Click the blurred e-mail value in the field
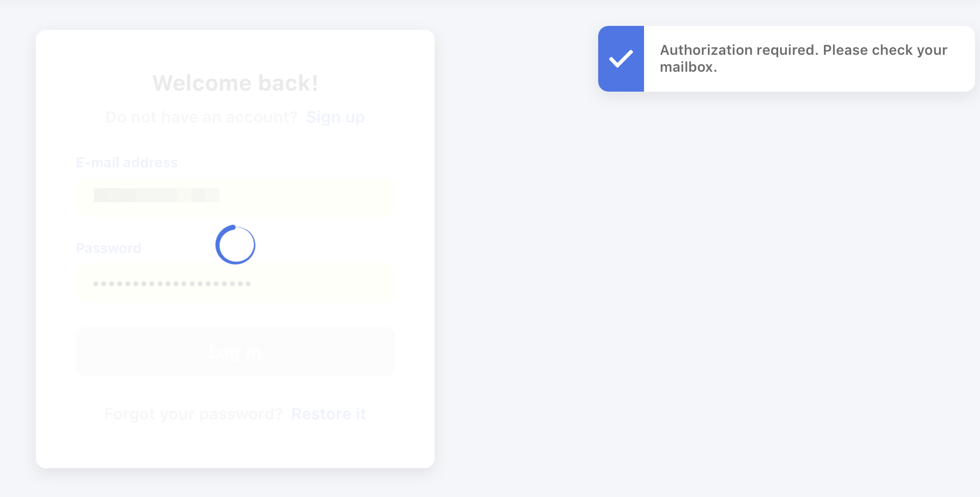Viewport: 980px width, 497px height. click(157, 195)
